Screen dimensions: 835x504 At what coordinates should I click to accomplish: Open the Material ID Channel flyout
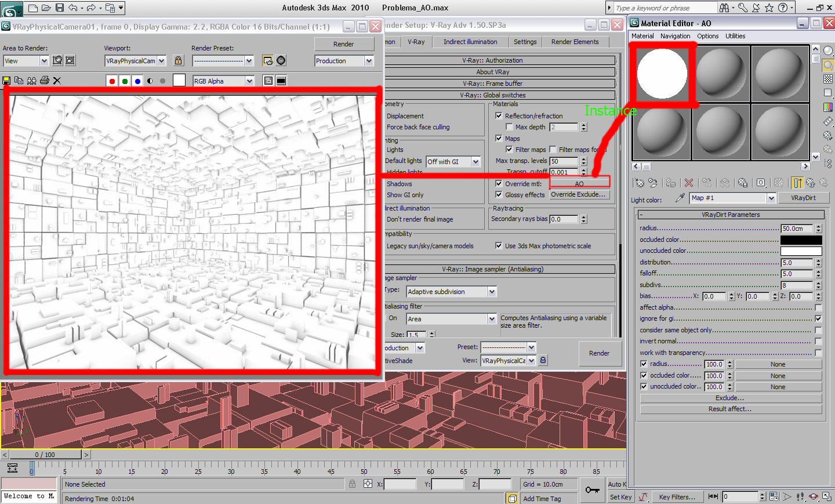[x=761, y=183]
